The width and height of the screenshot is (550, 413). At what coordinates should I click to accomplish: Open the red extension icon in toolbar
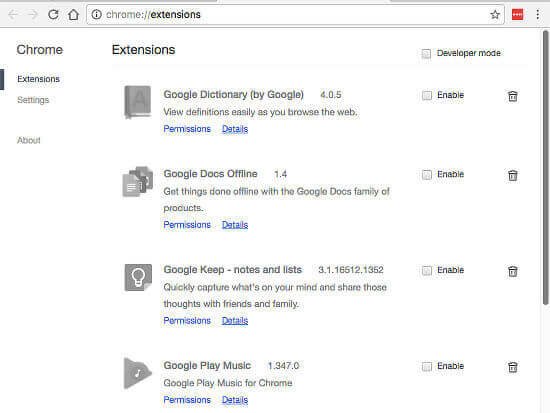[x=518, y=14]
